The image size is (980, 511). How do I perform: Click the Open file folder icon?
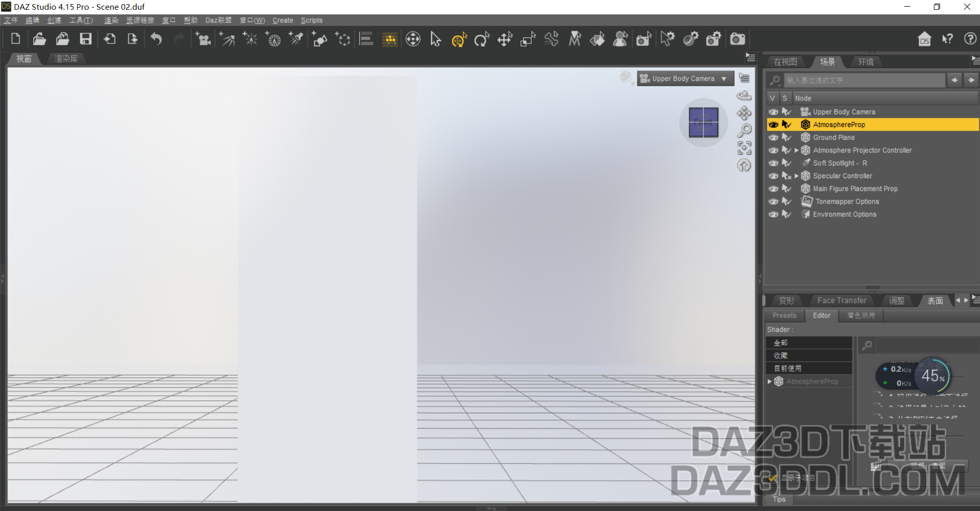pos(39,39)
